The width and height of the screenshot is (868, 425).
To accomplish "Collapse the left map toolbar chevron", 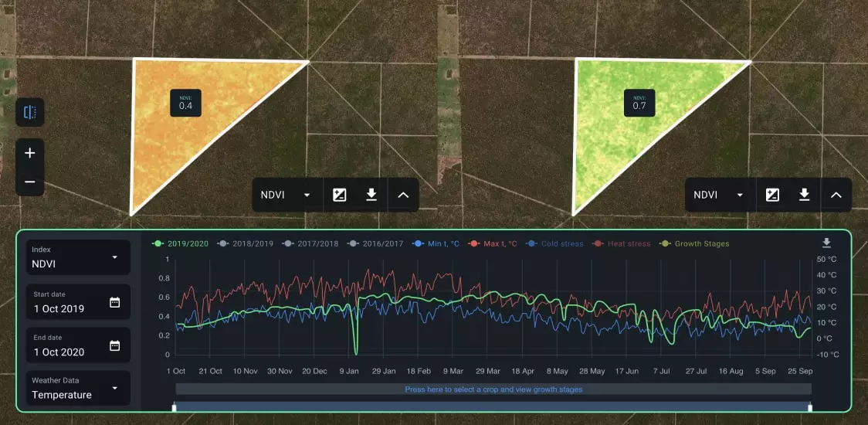I will pyautogui.click(x=403, y=195).
